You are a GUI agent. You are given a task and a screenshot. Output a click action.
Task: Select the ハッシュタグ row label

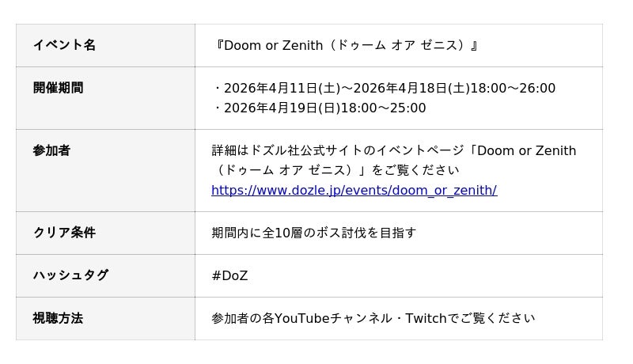[70, 275]
